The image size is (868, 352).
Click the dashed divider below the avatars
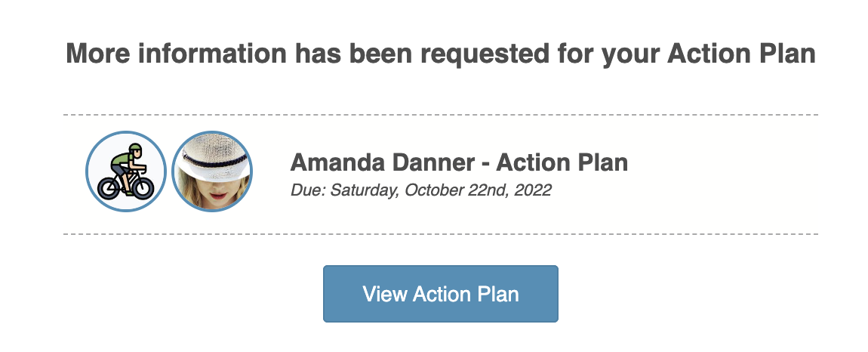tap(441, 234)
